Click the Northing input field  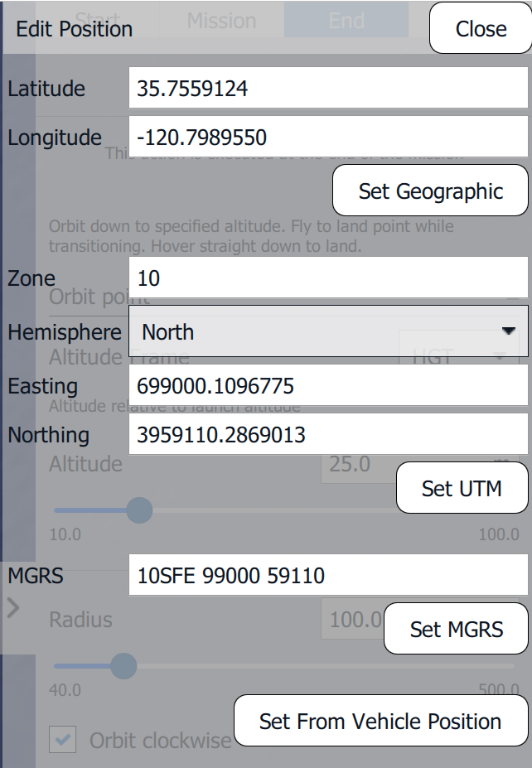(328, 434)
